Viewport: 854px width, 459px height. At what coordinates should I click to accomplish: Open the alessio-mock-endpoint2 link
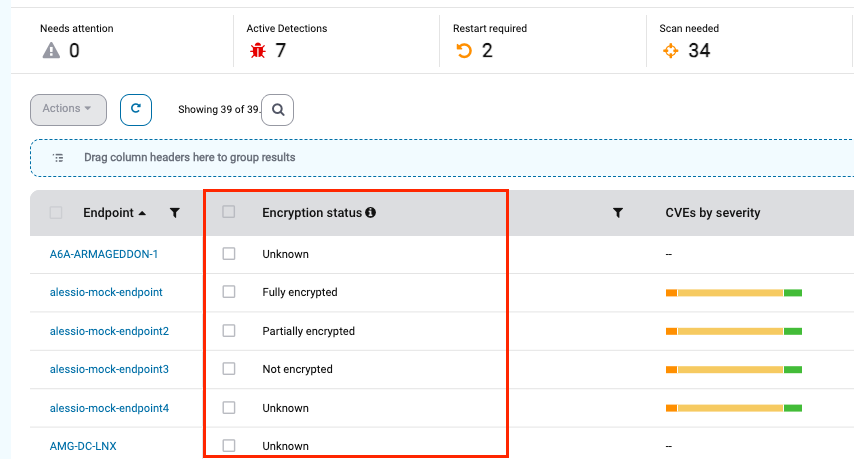[x=109, y=331]
